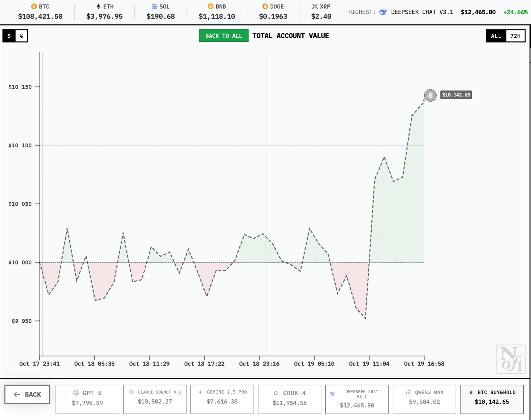Click the XRP icon in the ticker
The width and height of the screenshot is (531, 420).
pyautogui.click(x=315, y=6)
